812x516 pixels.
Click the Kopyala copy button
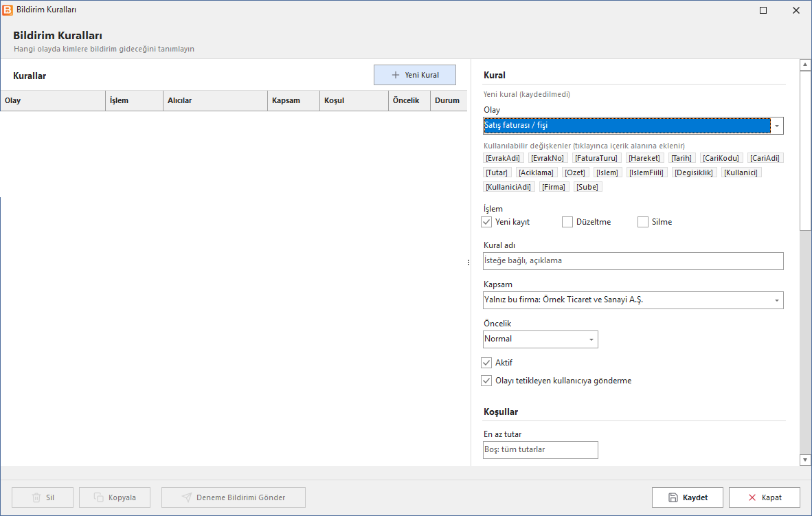point(115,497)
